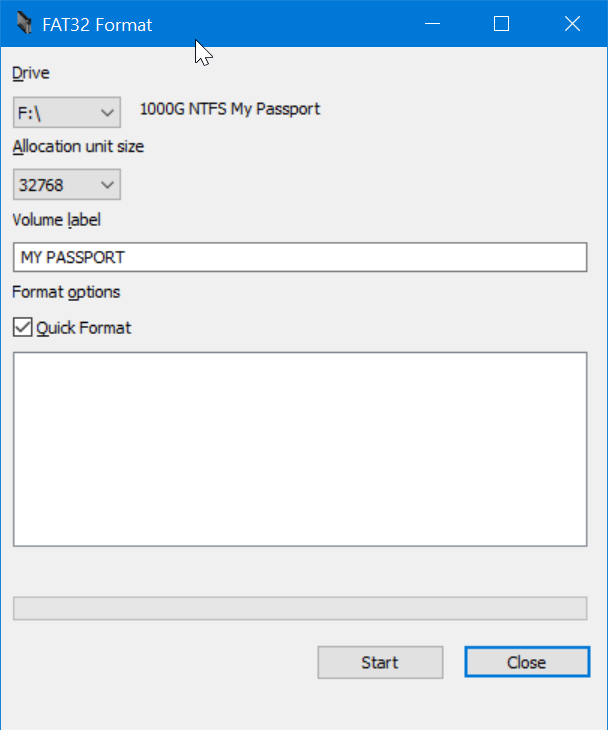Screen dimensions: 608x730
Task: Click the "Allocation unit size" label
Action: (78, 147)
